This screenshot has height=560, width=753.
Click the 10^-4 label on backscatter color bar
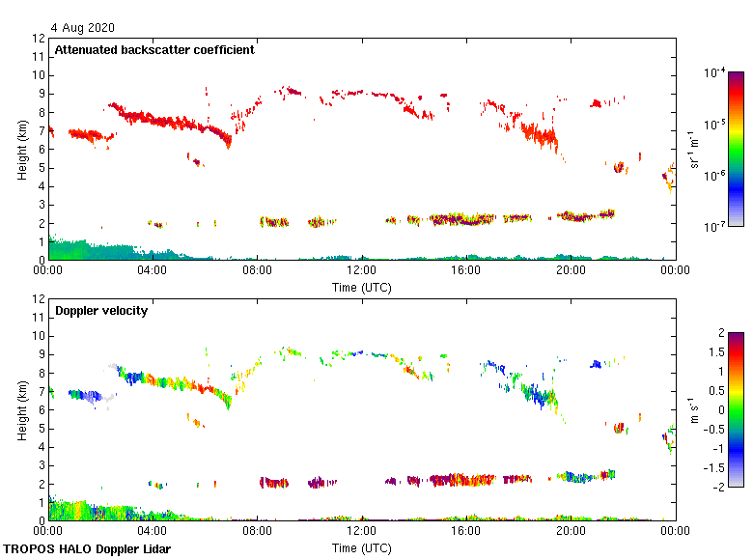point(715,73)
